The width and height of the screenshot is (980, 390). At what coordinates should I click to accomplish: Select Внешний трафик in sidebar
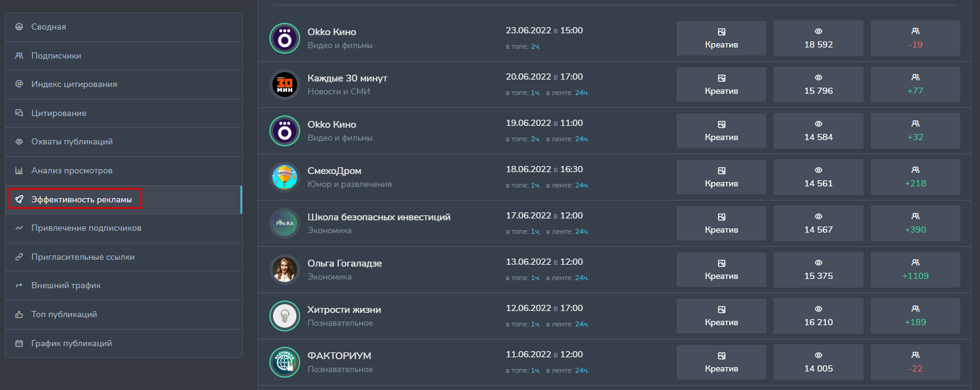[66, 285]
